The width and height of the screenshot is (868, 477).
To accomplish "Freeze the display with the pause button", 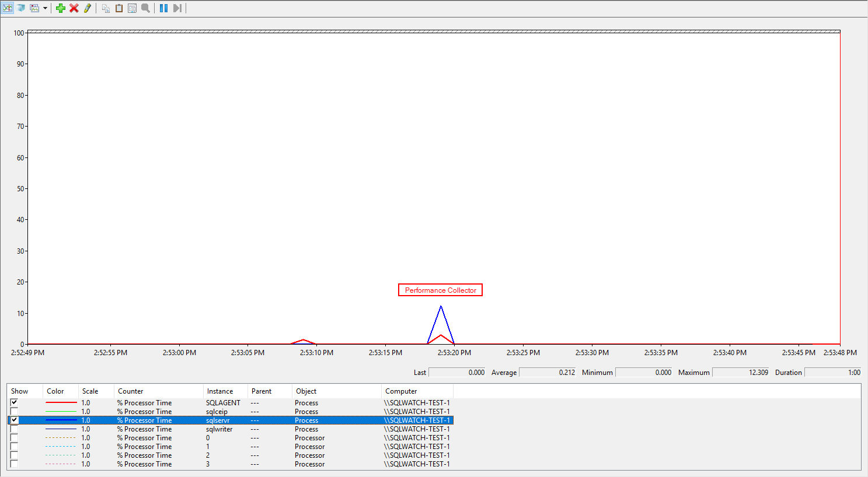I will tap(164, 8).
